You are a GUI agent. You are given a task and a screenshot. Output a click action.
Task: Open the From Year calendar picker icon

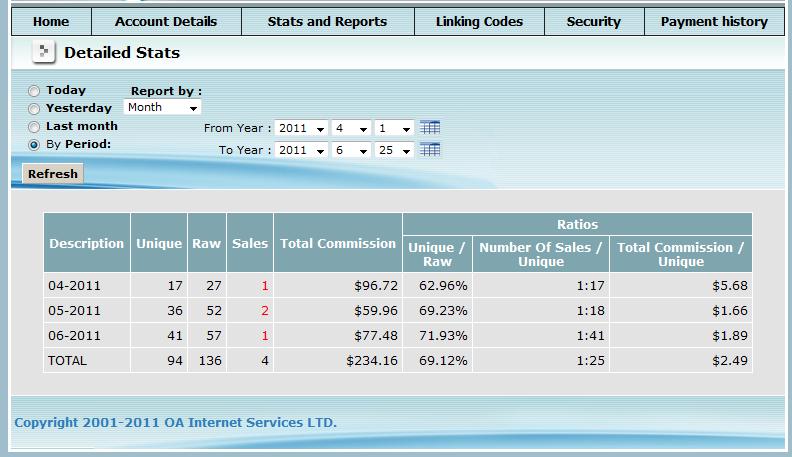[x=430, y=128]
